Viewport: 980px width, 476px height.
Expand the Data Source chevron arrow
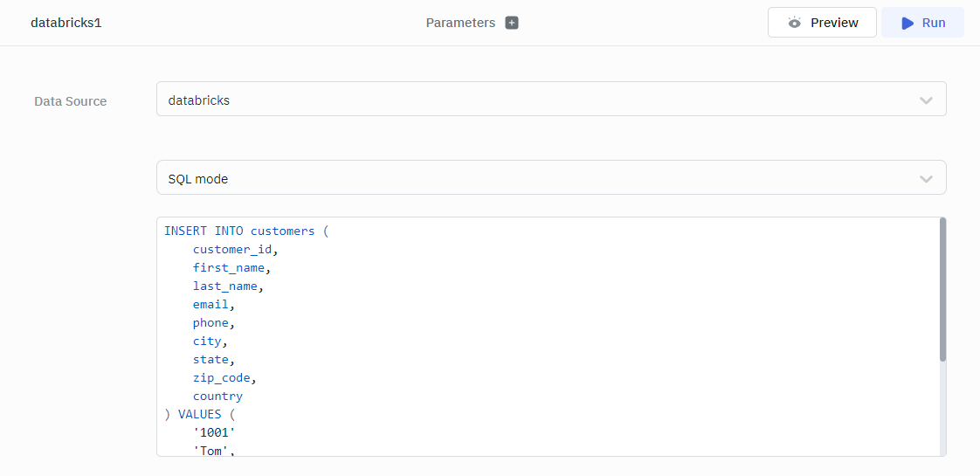[926, 100]
